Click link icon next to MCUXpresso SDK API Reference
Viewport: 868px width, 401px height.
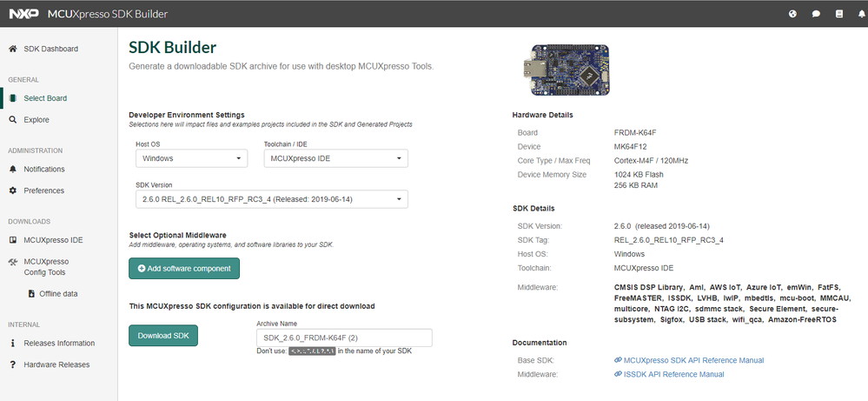pyautogui.click(x=618, y=360)
